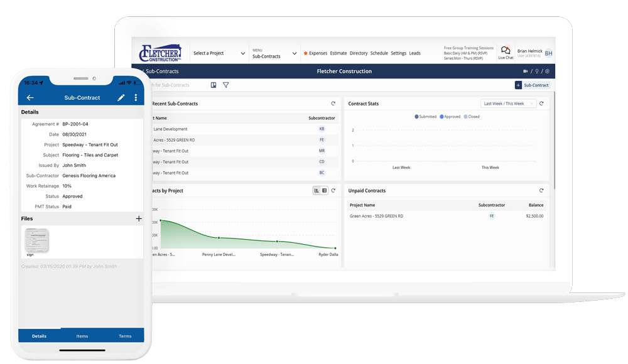Open Green Acres - 5529 GREEN RD unpaid row
The image size is (628, 364).
[447, 216]
